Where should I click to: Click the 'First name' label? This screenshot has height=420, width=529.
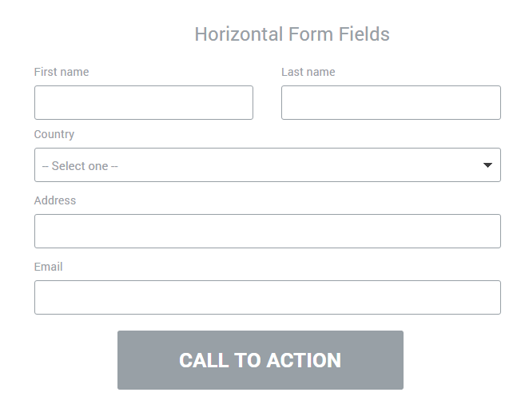pyautogui.click(x=62, y=72)
